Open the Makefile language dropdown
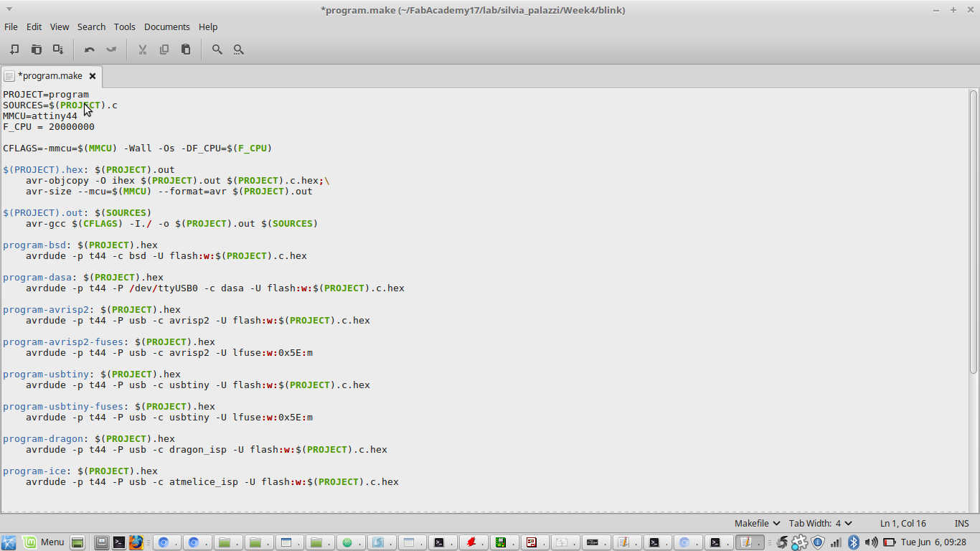This screenshot has width=980, height=551. click(x=757, y=523)
